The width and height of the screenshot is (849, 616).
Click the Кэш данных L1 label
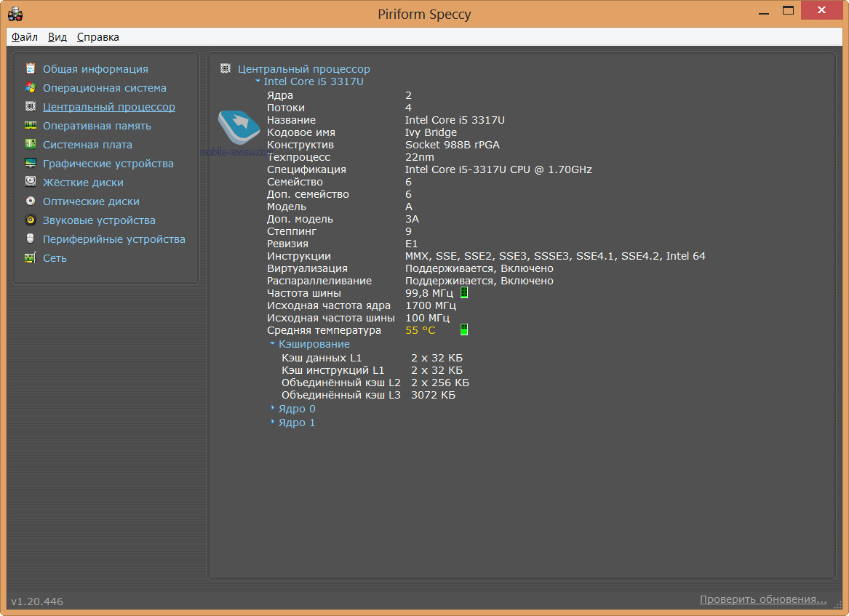tap(322, 358)
